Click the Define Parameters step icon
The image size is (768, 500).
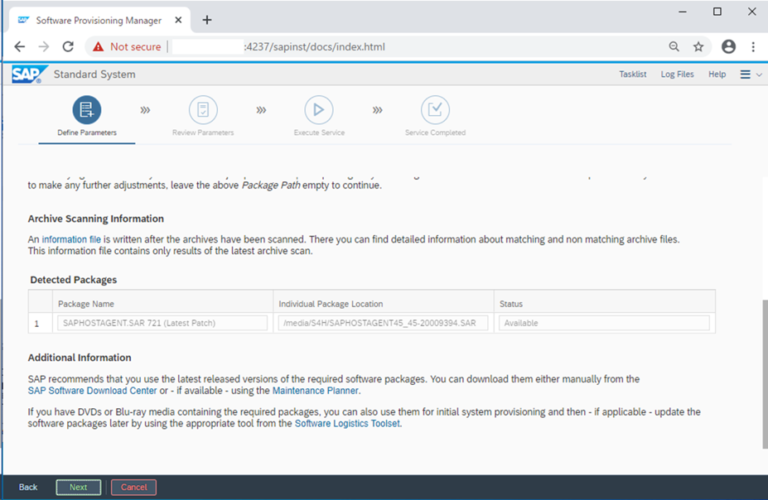[x=87, y=109]
